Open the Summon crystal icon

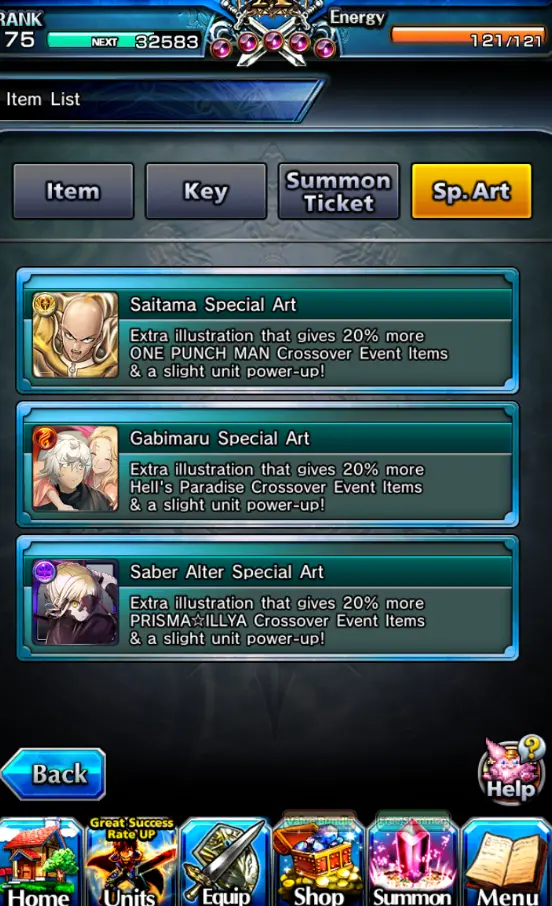[x=412, y=863]
